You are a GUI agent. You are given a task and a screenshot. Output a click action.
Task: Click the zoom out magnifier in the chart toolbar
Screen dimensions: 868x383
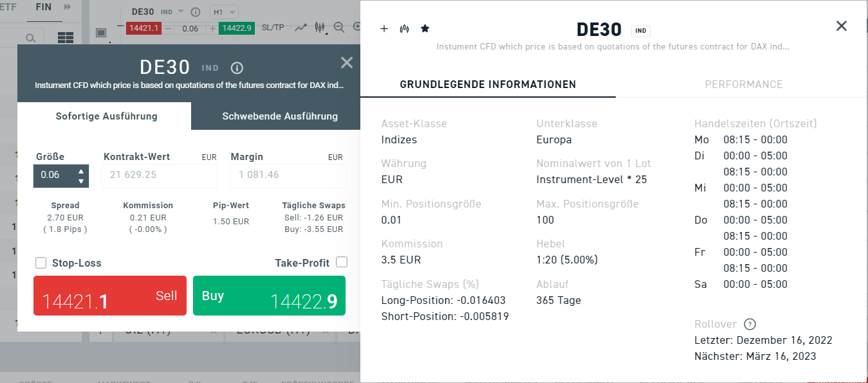point(339,28)
